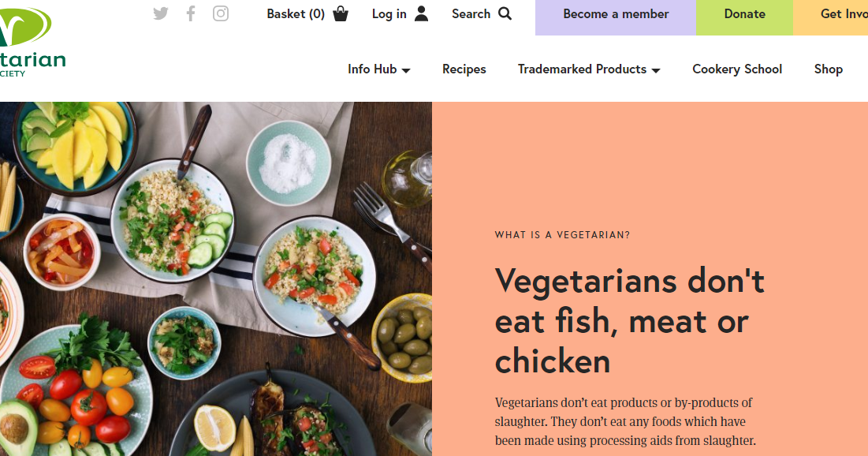Click the Get Involved button
The width and height of the screenshot is (868, 456).
coord(845,13)
